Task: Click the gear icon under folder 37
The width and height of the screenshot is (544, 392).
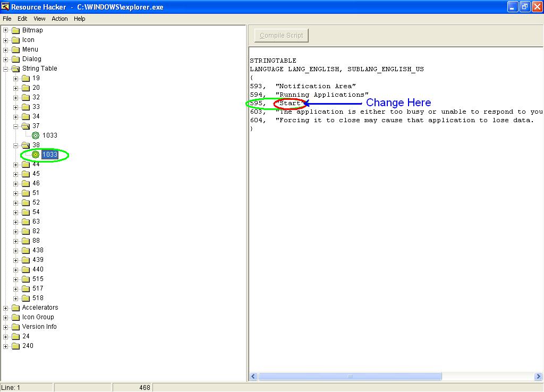Action: [36, 135]
